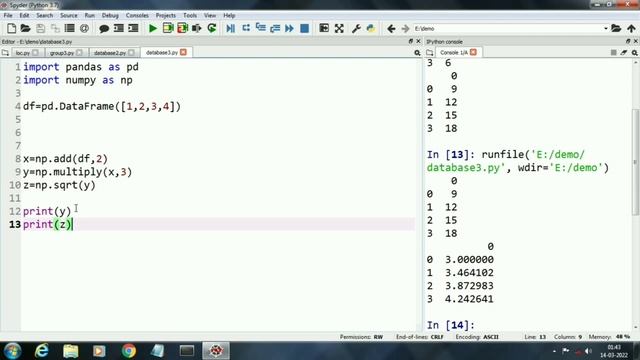
Task: Open the Run menu
Action: 89,15
